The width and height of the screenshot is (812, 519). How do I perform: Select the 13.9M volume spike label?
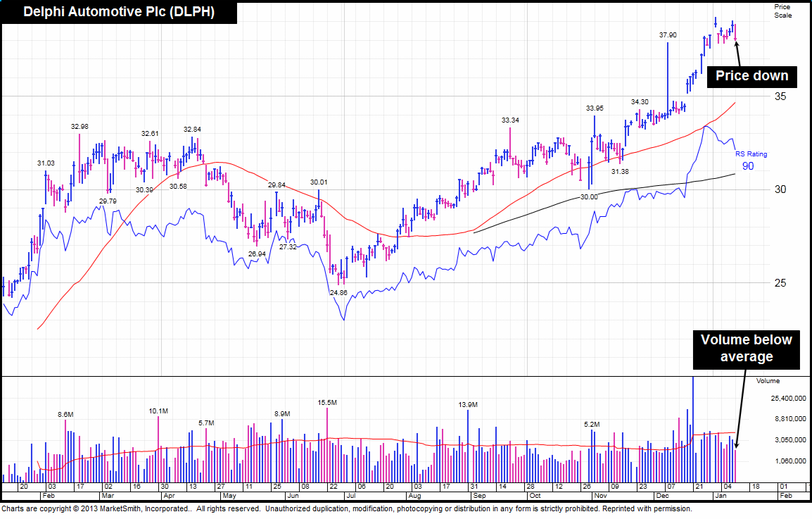468,404
